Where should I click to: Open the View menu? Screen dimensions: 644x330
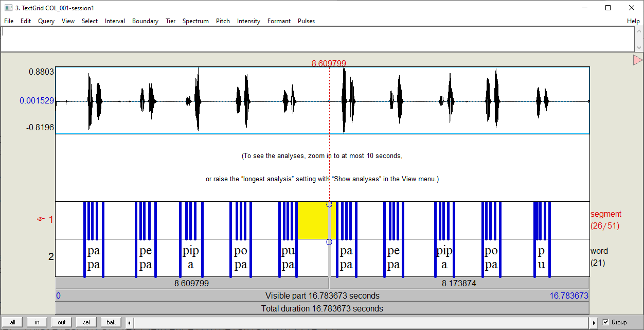[68, 21]
